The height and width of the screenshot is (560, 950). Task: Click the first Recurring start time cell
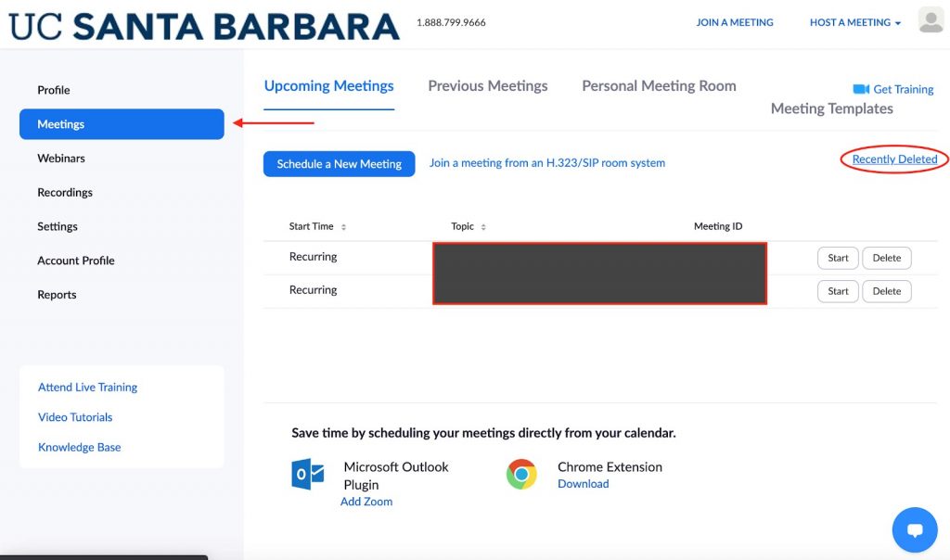point(314,257)
